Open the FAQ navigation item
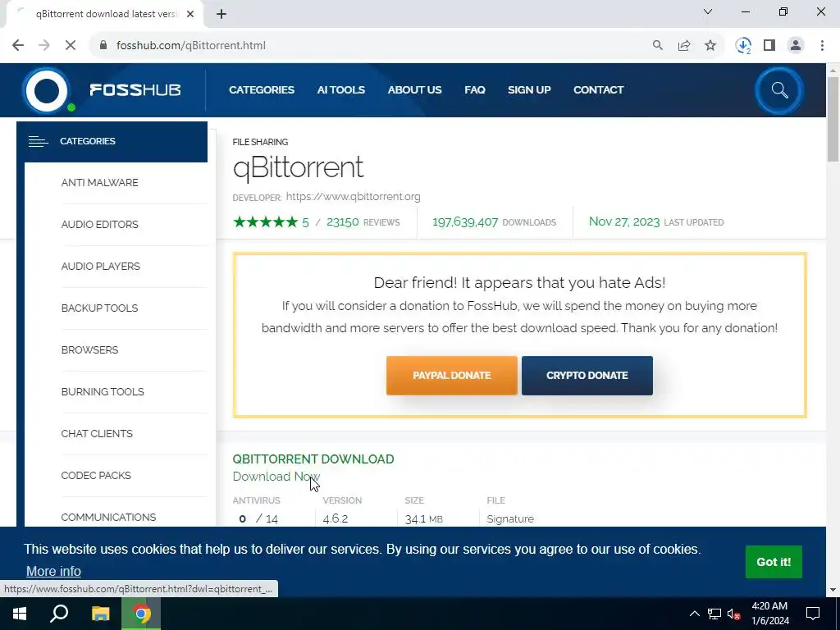Screen dimensions: 840x630 click(475, 90)
